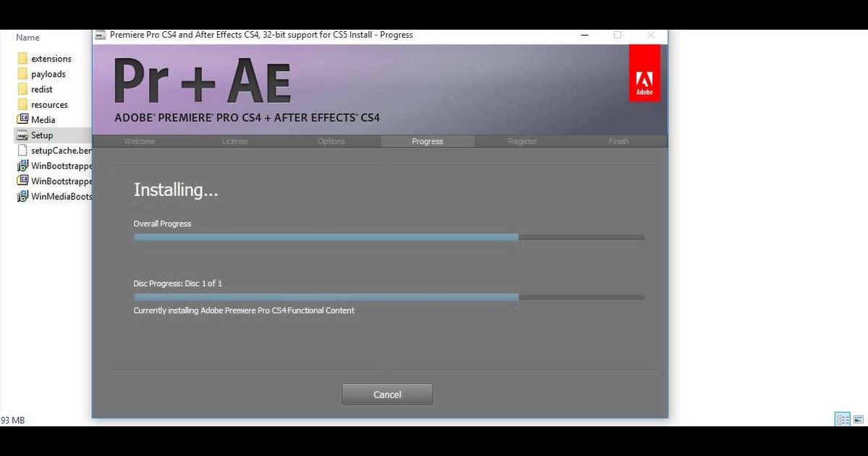The height and width of the screenshot is (456, 868).
Task: Select the License step tab
Action: point(234,141)
